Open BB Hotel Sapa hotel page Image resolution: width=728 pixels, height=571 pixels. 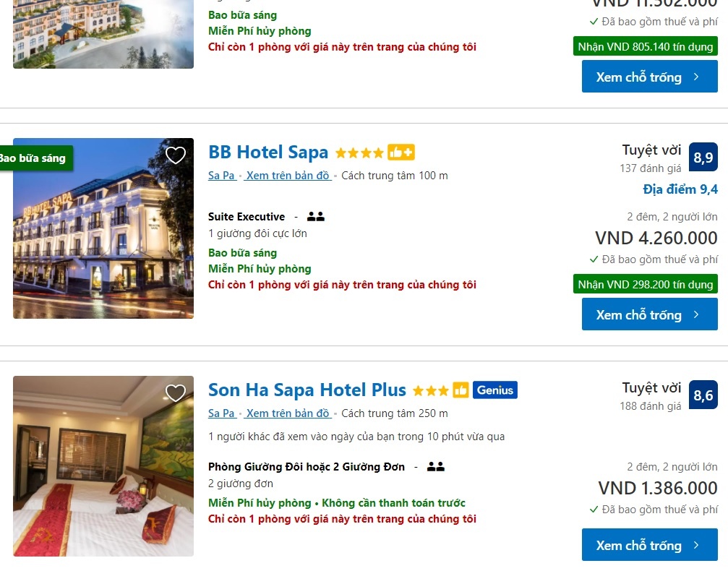(x=268, y=153)
